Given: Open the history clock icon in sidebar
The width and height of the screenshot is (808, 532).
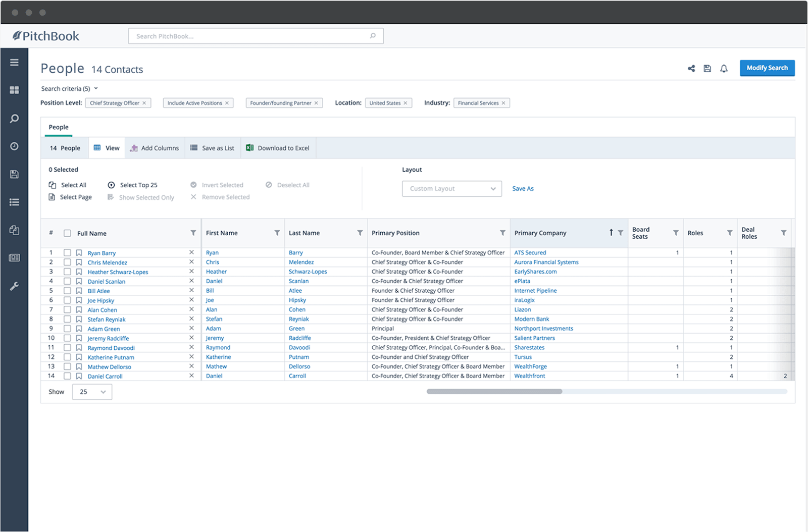Looking at the screenshot, I should 14,146.
